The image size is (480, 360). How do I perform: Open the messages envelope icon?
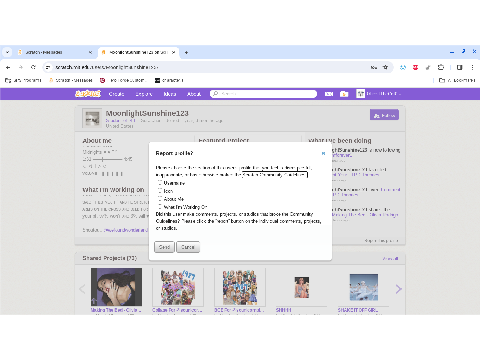pyautogui.click(x=329, y=94)
